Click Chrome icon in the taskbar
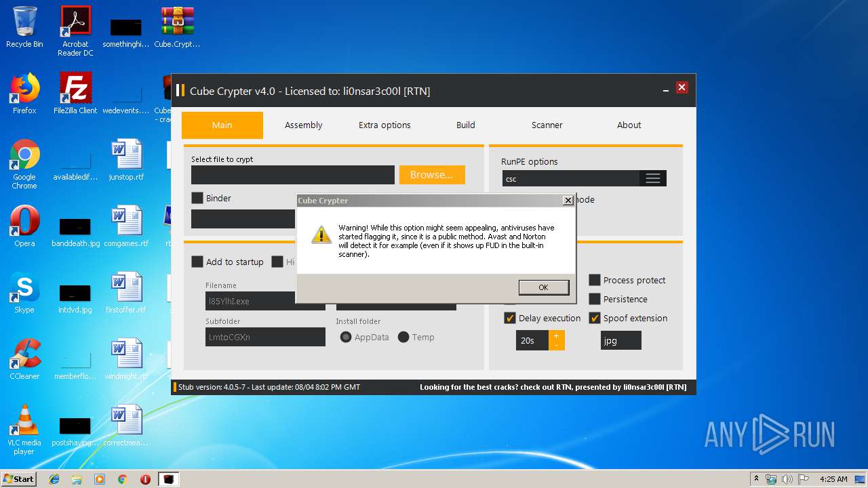The height and width of the screenshot is (488, 868). 122,479
